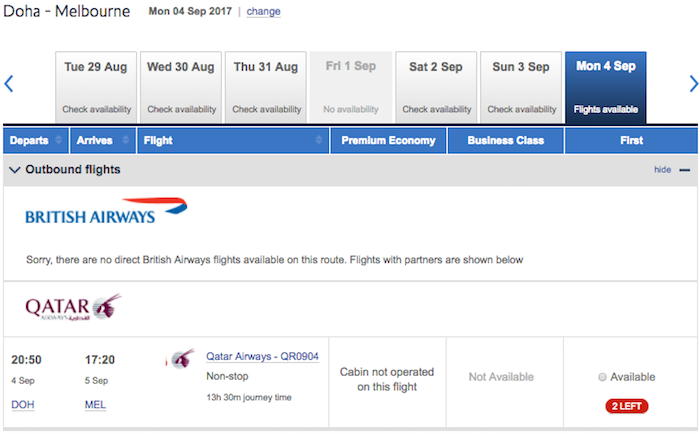The width and height of the screenshot is (700, 434).
Task: Sort flights by Arrives column arrows
Action: point(125,140)
